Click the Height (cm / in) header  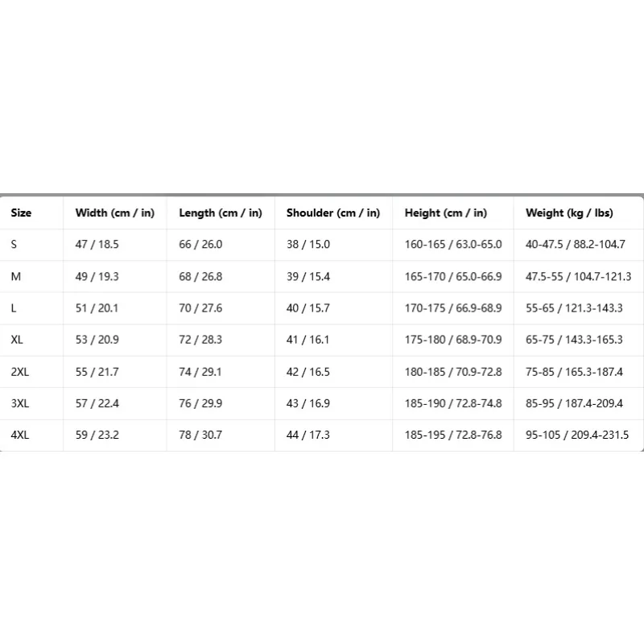(446, 213)
